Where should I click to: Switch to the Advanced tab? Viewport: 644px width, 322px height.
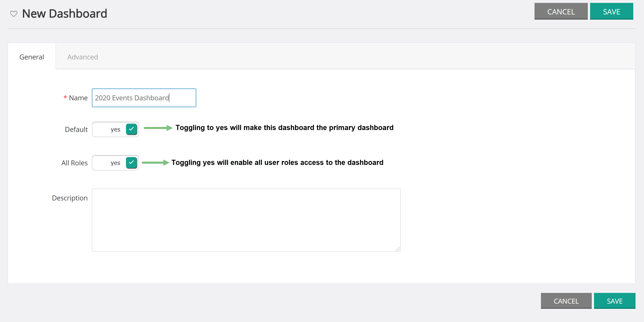tap(82, 57)
